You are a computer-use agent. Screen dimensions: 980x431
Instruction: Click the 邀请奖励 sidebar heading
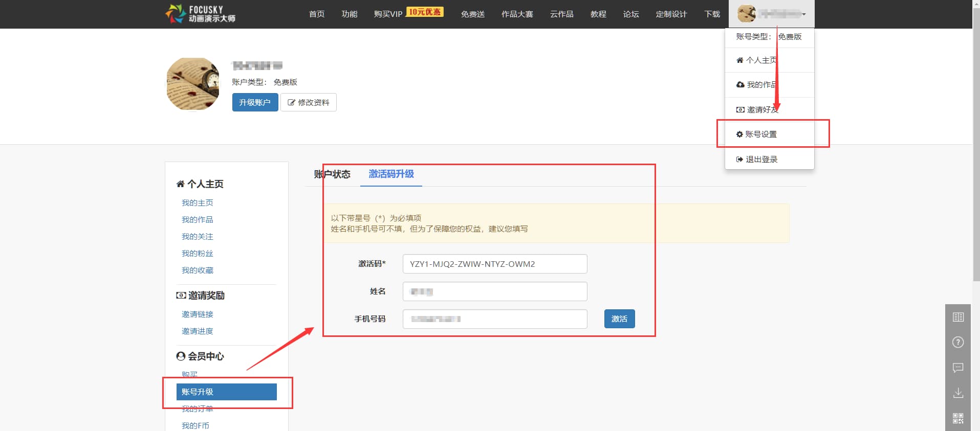(200, 296)
